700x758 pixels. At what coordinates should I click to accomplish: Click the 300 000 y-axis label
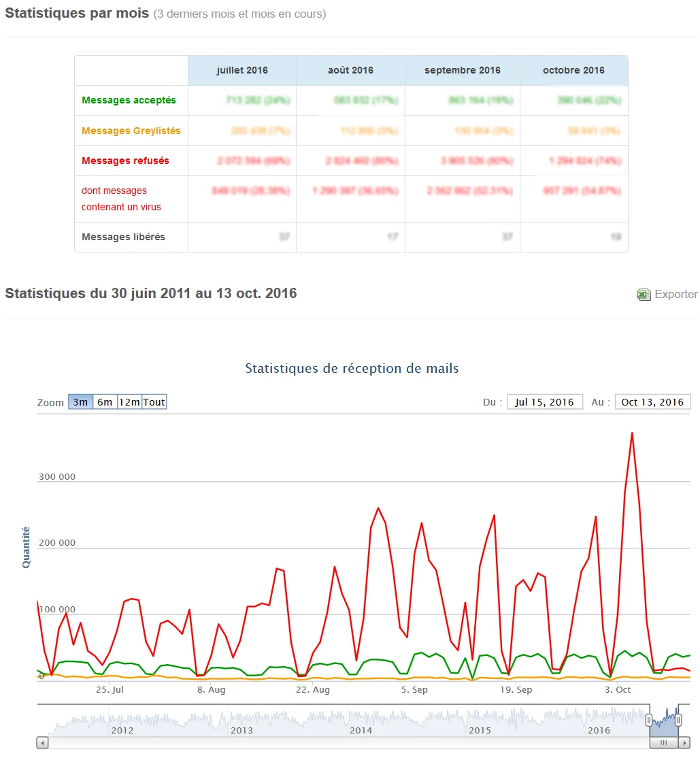click(x=57, y=477)
